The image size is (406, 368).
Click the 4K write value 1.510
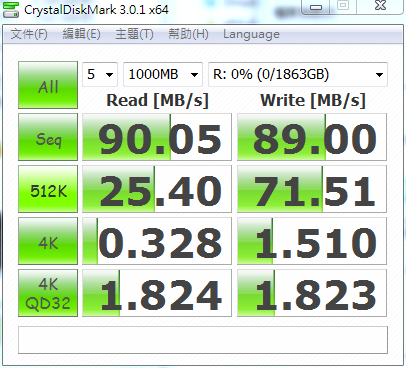click(x=312, y=241)
